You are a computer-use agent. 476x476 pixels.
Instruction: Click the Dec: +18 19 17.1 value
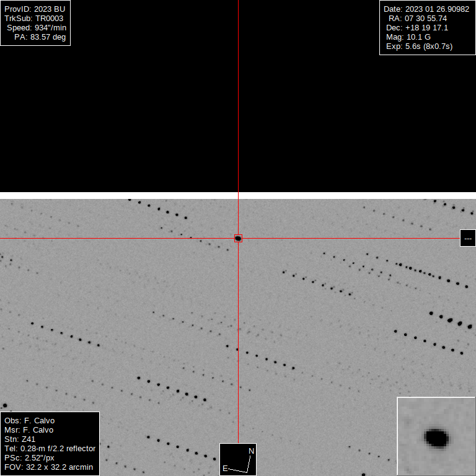pyautogui.click(x=416, y=28)
